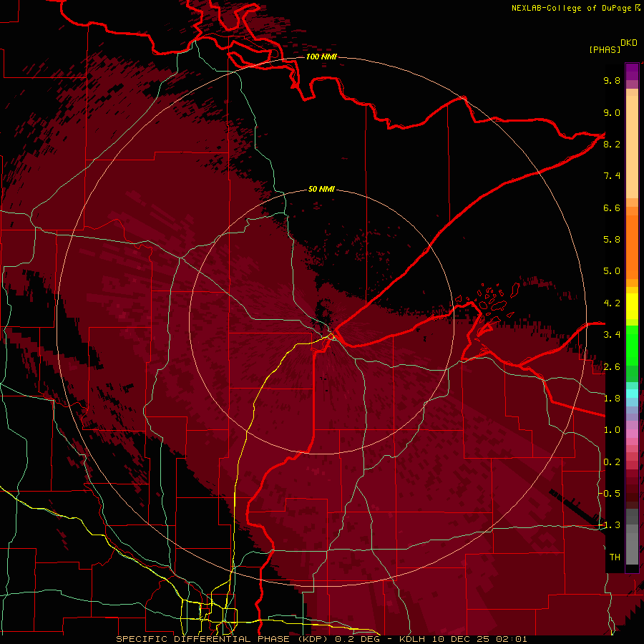Select the bright green color bar segment
This screenshot has width=644, height=644.
pos(632,346)
